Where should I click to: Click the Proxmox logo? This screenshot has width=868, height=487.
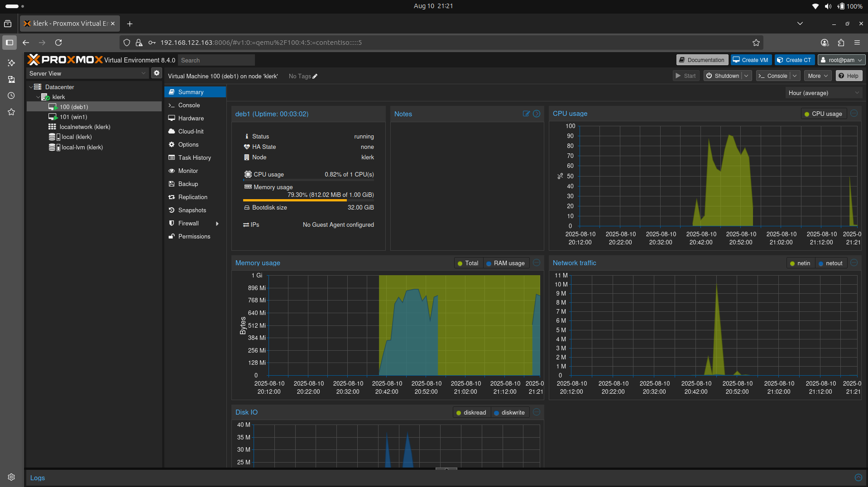pyautogui.click(x=65, y=59)
